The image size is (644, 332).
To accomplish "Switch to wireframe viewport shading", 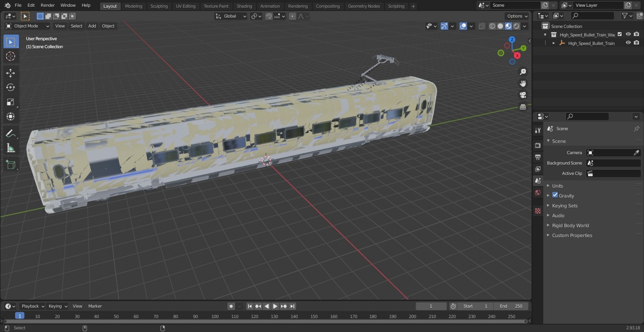I will [492, 26].
